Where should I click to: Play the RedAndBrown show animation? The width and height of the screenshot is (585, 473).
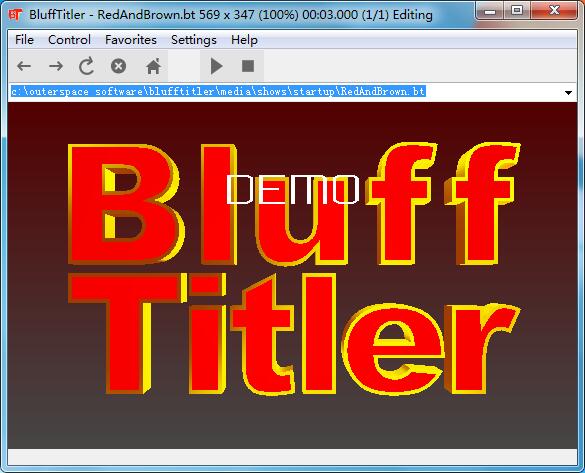pyautogui.click(x=216, y=66)
